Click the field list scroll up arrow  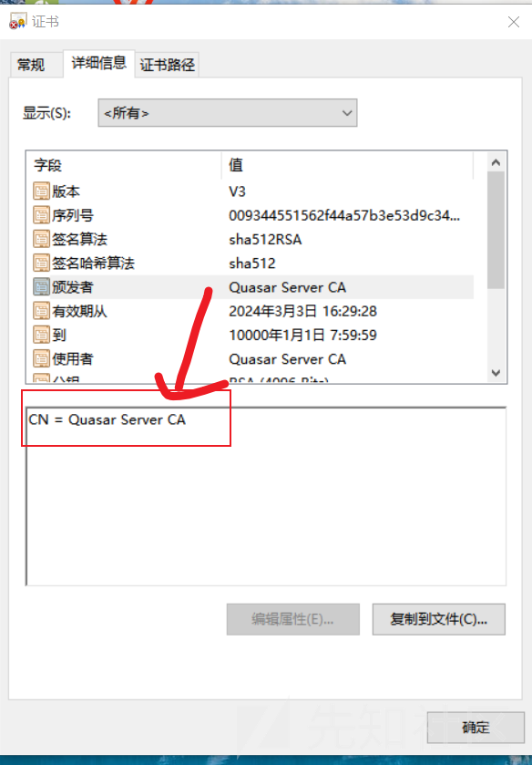[x=496, y=162]
